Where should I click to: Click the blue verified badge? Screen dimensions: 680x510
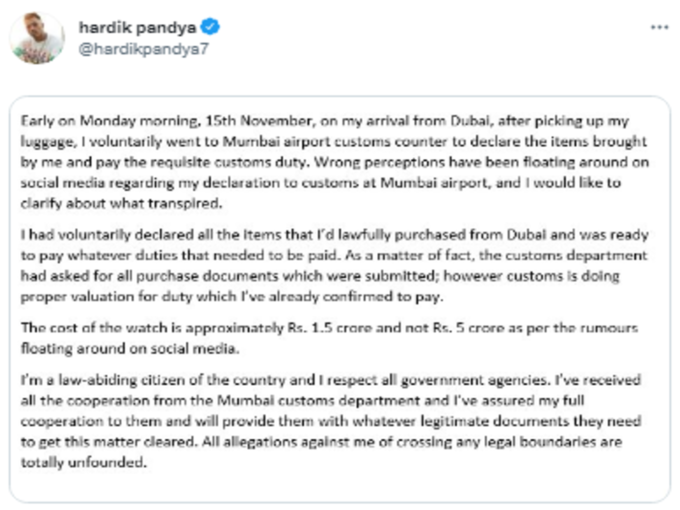(211, 27)
